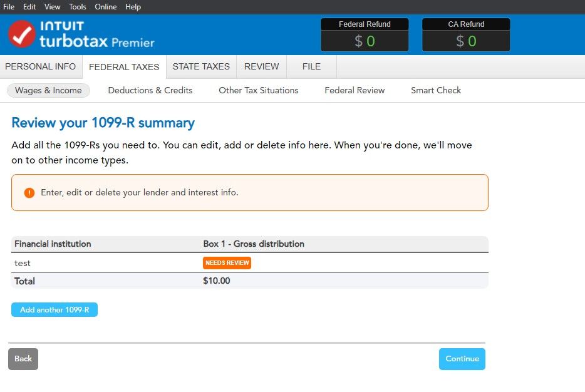The image size is (585, 392).
Task: Go to Smart Check
Action: [x=435, y=91]
